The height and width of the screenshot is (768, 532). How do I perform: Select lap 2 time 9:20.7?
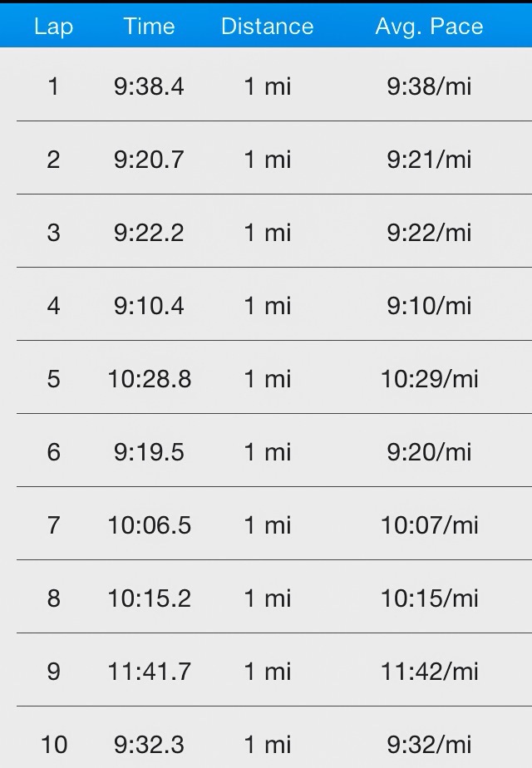[x=149, y=160]
